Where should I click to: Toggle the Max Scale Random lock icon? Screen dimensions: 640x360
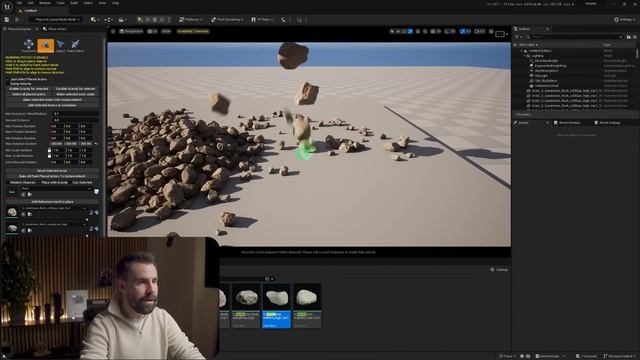coord(49,156)
